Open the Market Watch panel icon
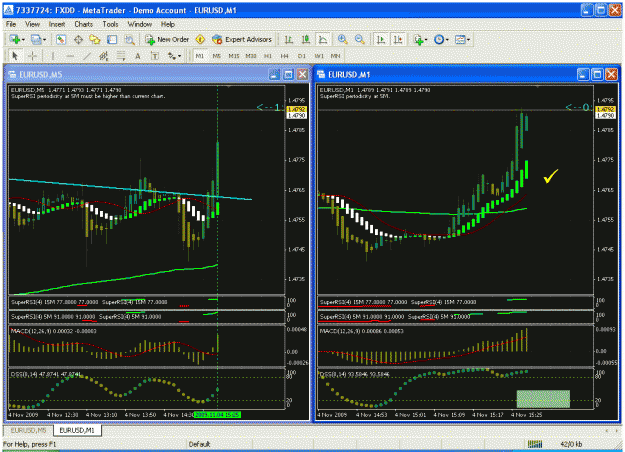 pyautogui.click(x=61, y=39)
